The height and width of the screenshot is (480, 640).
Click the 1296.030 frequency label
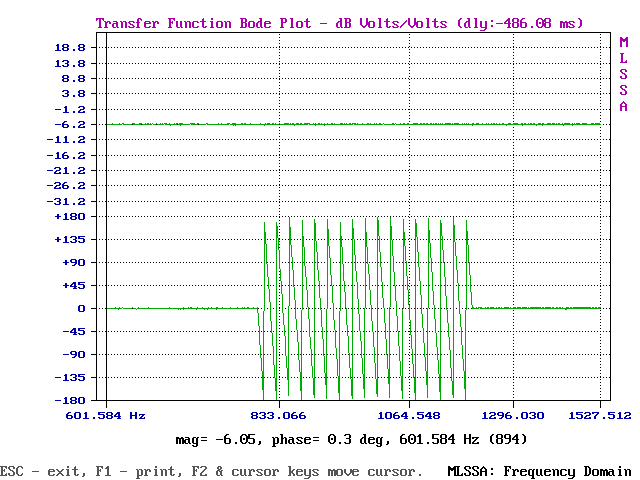click(513, 416)
